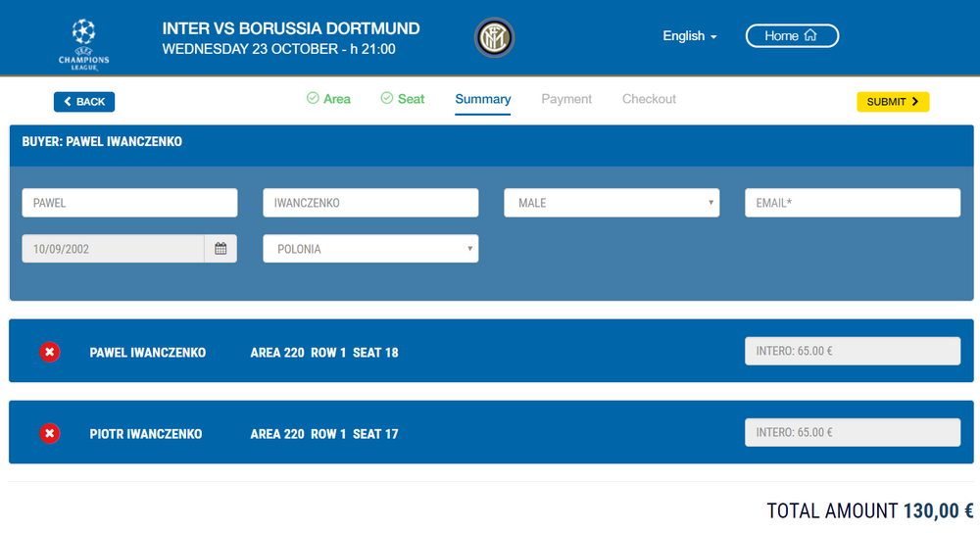Viewport: 980px width, 533px height.
Task: Click the text AREA 220 ROW 1 SEAT 18
Action: 324,353
